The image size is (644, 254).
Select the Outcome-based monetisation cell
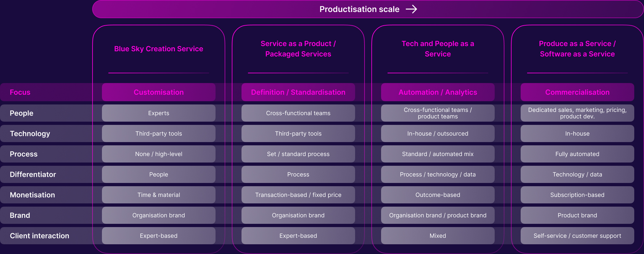438,195
